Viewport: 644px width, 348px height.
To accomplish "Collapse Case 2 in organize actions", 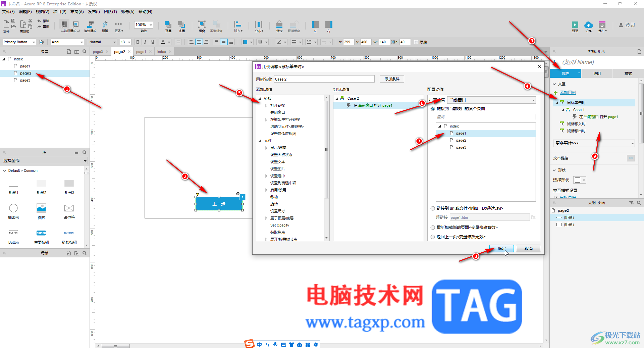I will (x=337, y=98).
